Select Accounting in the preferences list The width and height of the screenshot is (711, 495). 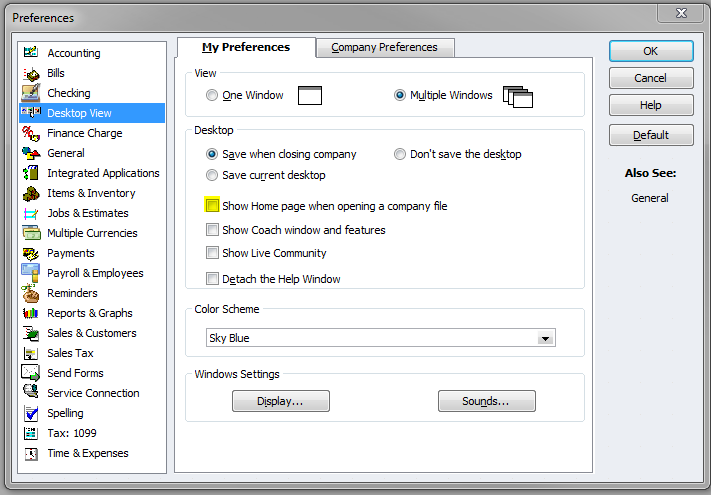click(x=92, y=53)
